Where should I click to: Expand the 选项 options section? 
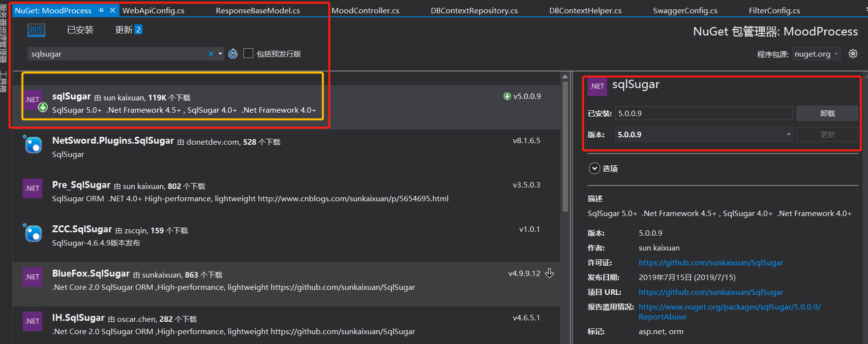point(595,168)
